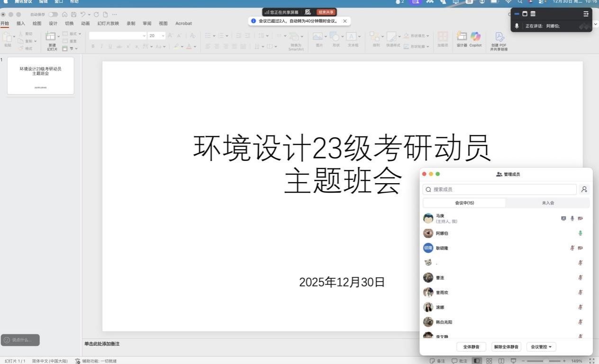Open the font name combo box
The image size is (599, 364).
pyautogui.click(x=118, y=36)
